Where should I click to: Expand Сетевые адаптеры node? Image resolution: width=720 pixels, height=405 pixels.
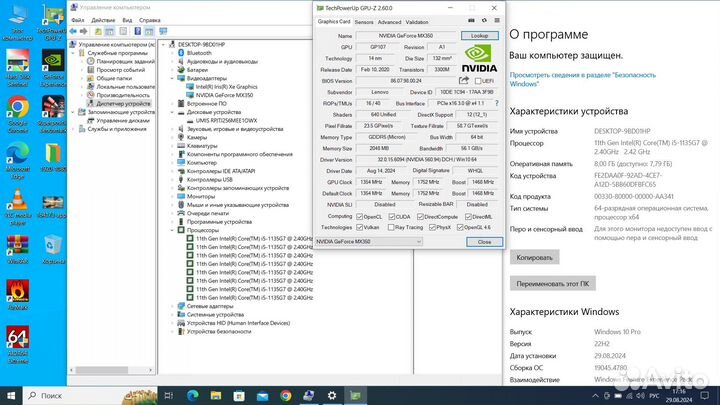(x=173, y=306)
